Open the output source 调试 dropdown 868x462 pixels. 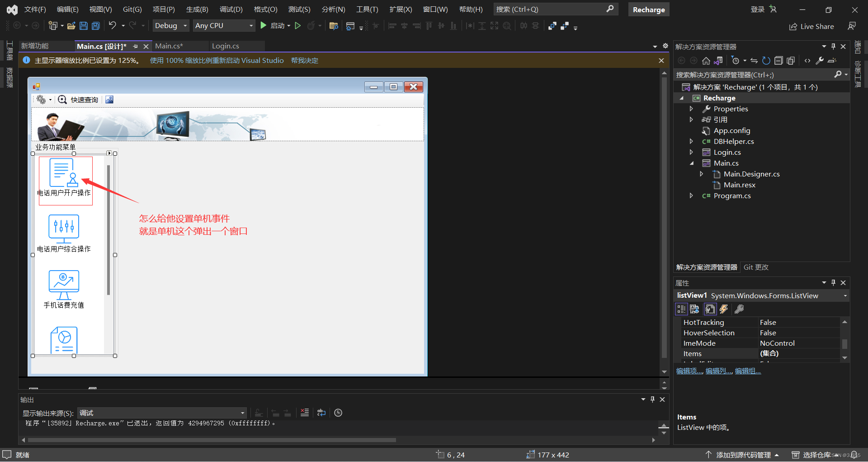[162, 413]
